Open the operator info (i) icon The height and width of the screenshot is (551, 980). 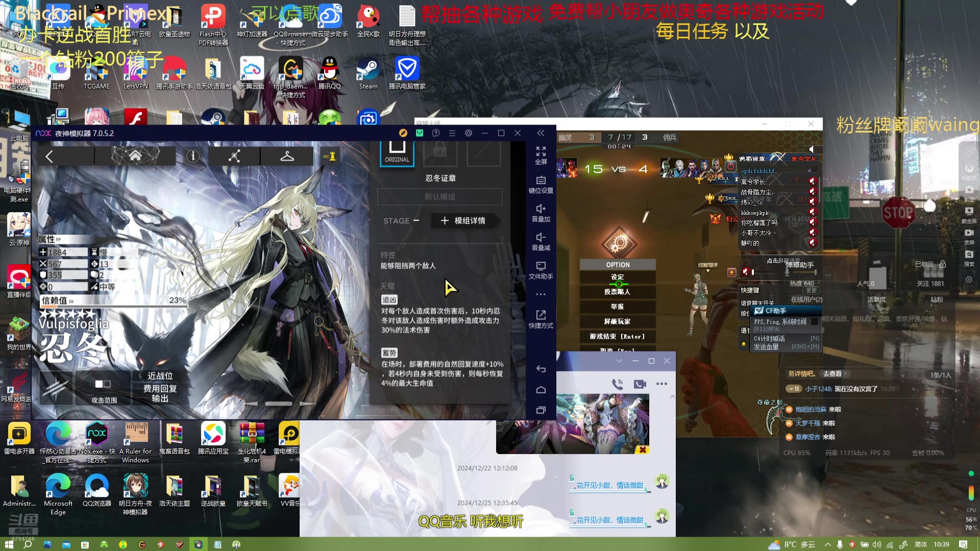click(192, 156)
